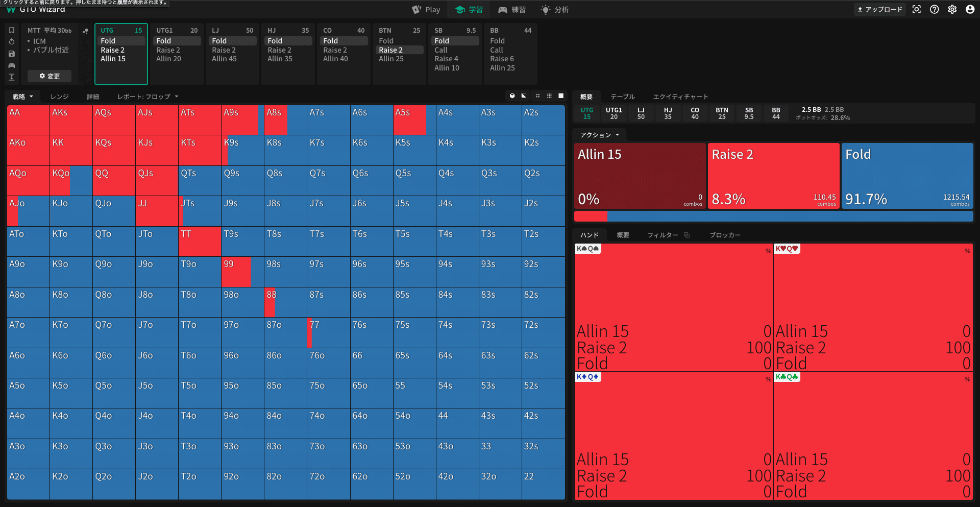Click the HJ 35 position chip in overview
Screen dimensions: 980x507
coord(668,113)
